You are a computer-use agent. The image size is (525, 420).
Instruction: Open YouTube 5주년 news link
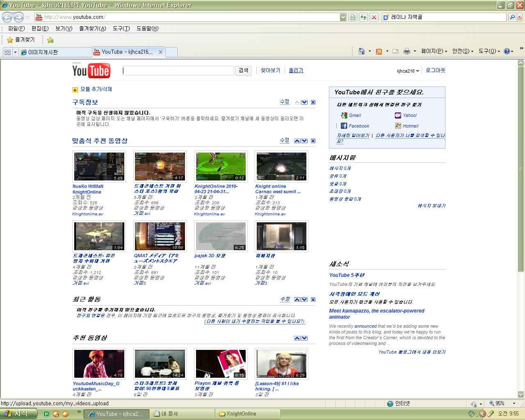(347, 275)
